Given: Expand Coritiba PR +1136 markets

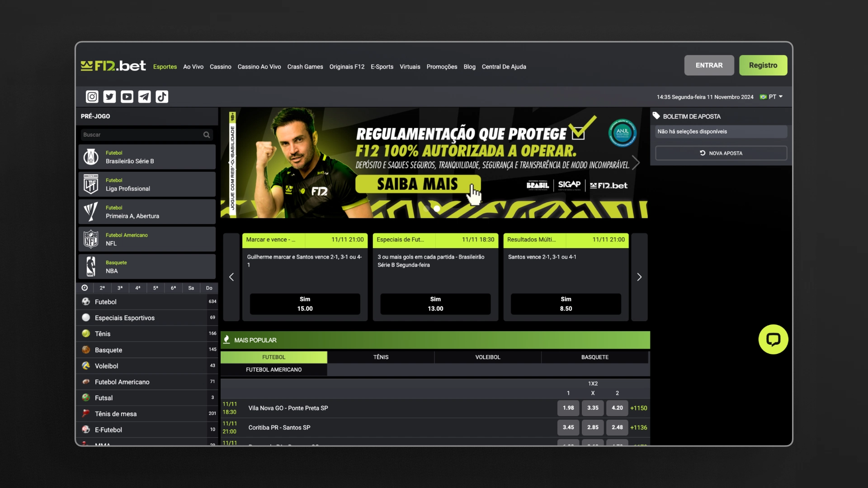Looking at the screenshot, I should point(639,427).
